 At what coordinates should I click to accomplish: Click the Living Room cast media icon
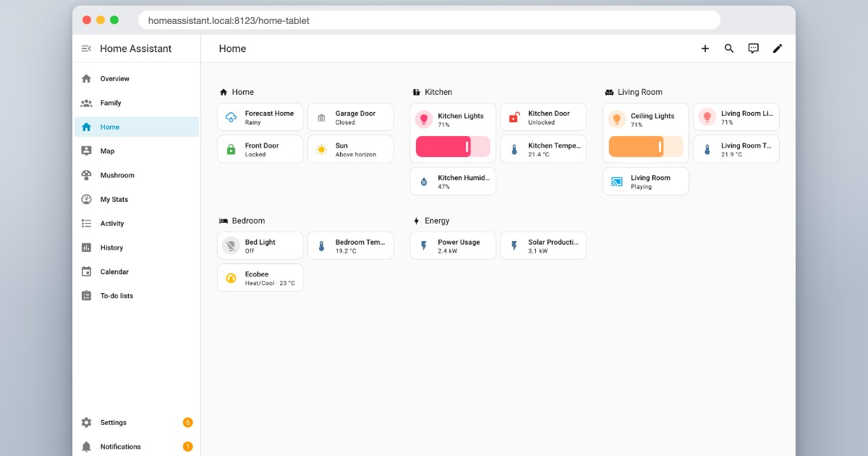point(616,182)
